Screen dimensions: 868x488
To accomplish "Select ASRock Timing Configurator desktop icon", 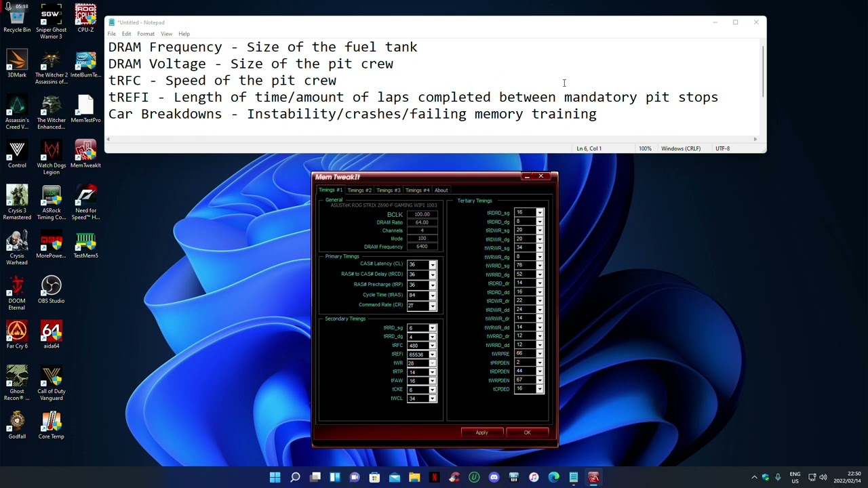I will pyautogui.click(x=51, y=203).
